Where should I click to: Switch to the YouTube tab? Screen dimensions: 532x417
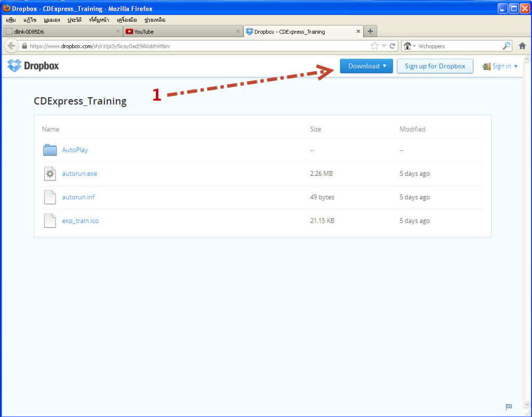pyautogui.click(x=182, y=32)
